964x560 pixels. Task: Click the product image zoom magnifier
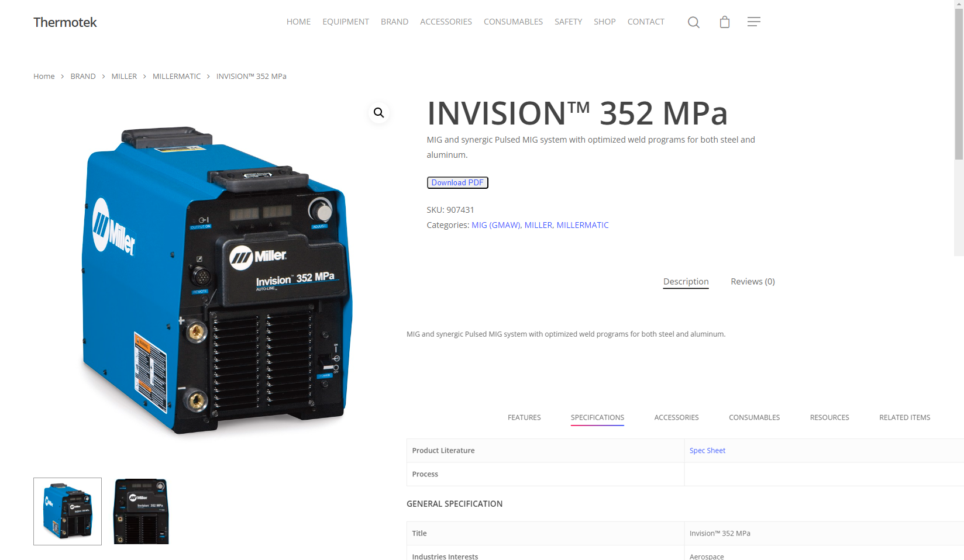coord(379,113)
